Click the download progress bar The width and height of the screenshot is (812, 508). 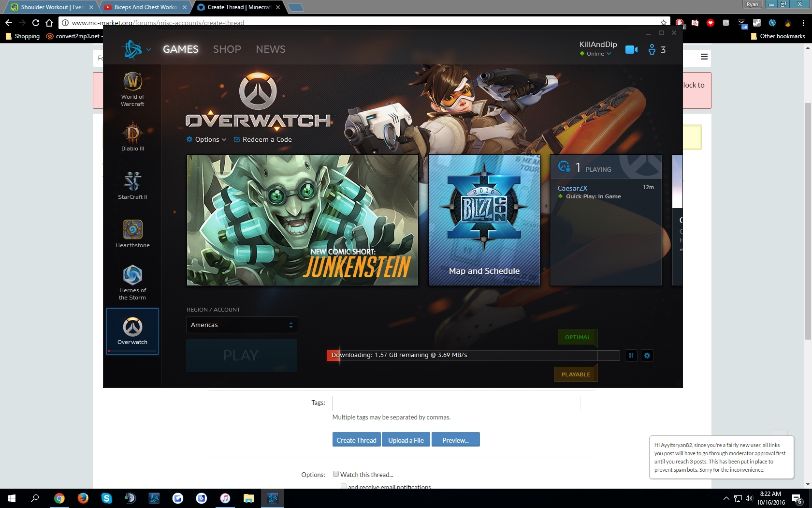click(x=473, y=355)
